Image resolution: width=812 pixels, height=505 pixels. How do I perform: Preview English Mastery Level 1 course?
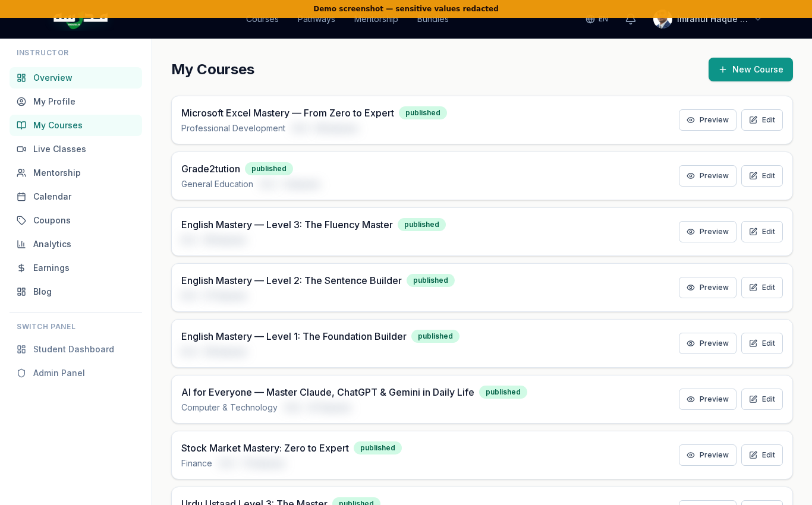(x=707, y=343)
